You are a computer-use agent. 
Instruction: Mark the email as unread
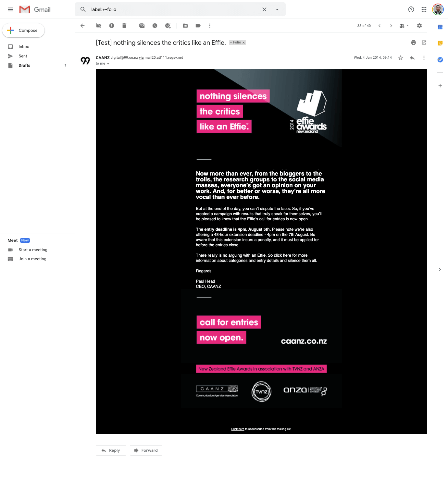coord(142,26)
